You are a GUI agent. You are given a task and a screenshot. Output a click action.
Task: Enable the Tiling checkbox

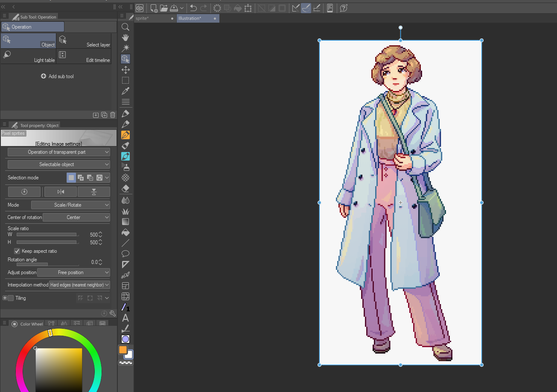11,298
